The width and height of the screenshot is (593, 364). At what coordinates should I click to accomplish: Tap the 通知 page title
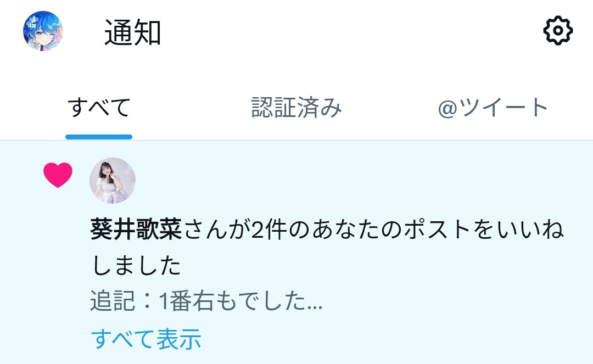tap(133, 33)
